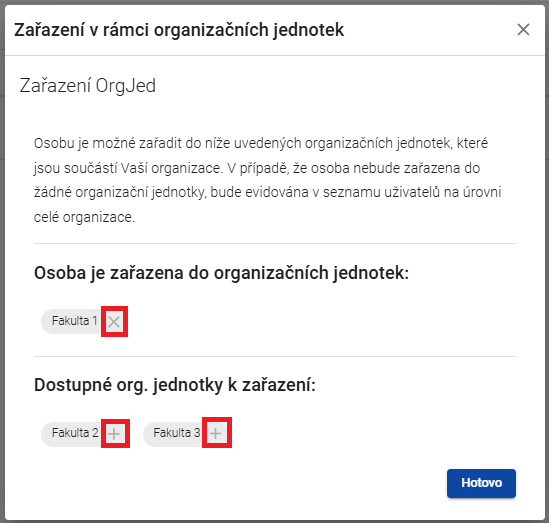Click the text line starting Osobu je možné zařadit
This screenshot has height=523, width=549.
click(261, 144)
